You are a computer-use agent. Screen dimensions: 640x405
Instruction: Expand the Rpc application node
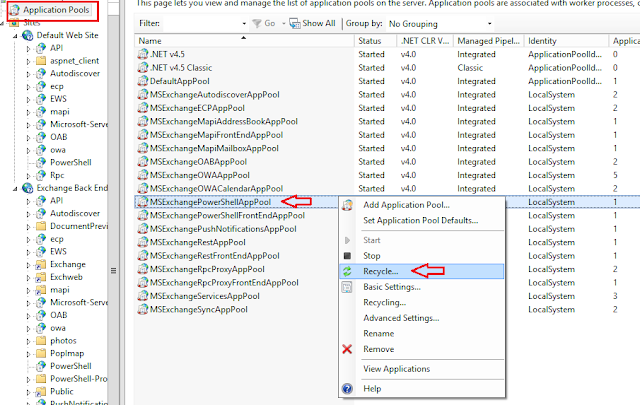point(28,176)
